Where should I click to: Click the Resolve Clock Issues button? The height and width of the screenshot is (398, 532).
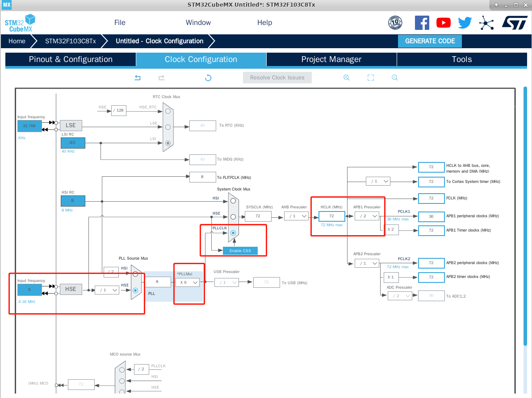[277, 78]
